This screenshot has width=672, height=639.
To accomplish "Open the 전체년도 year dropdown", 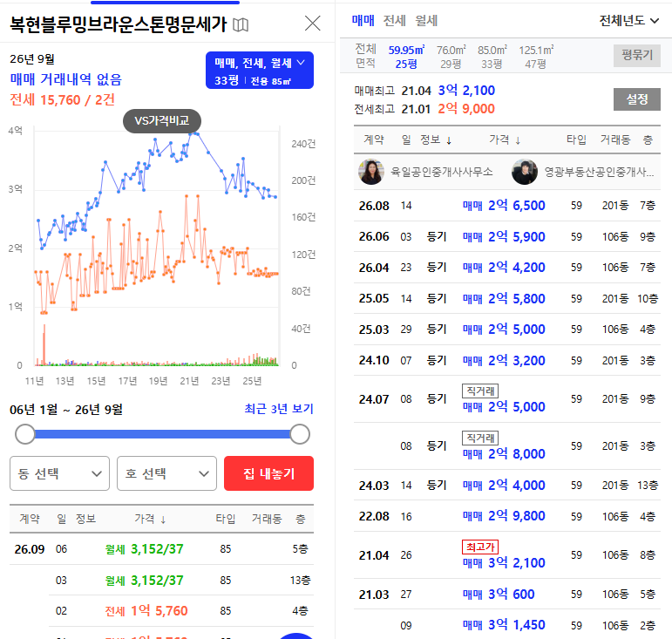I will (628, 20).
